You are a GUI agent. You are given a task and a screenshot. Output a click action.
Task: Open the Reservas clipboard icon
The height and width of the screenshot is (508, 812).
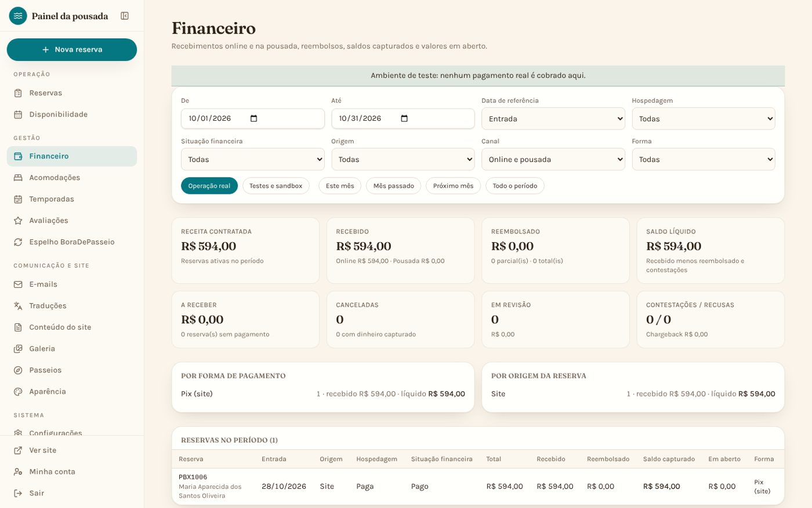click(x=18, y=93)
